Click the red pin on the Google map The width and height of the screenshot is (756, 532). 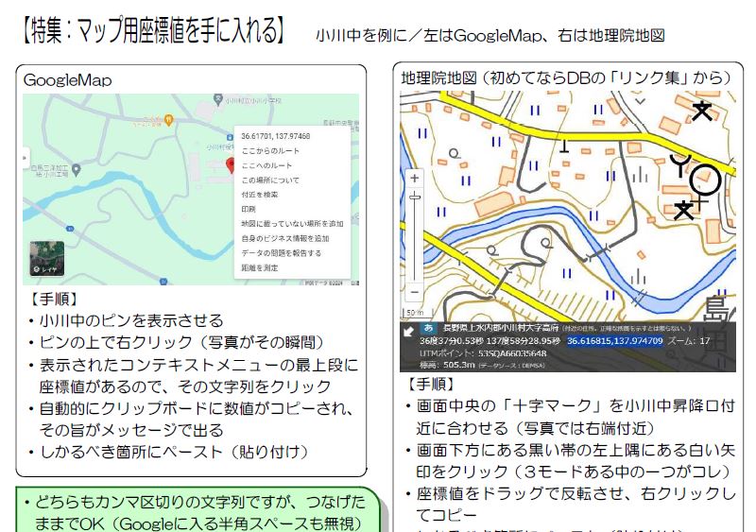pos(231,165)
